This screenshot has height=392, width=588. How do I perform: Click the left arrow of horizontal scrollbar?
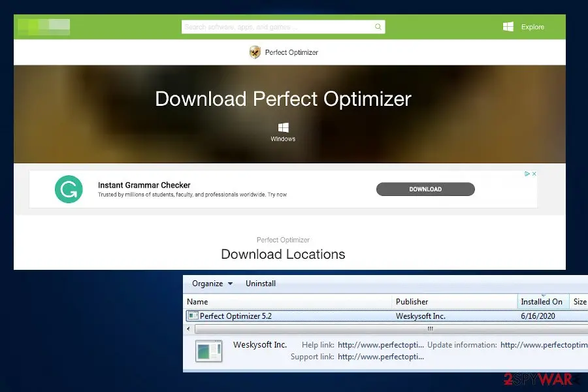coord(188,329)
